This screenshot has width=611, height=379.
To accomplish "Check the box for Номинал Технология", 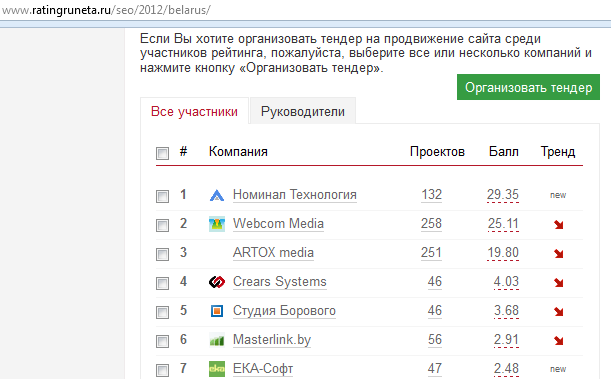I will (x=162, y=196).
